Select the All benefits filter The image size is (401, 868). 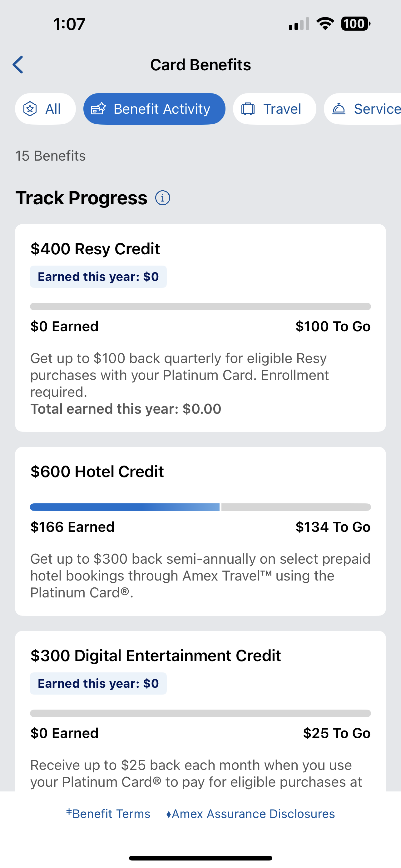[x=46, y=109]
